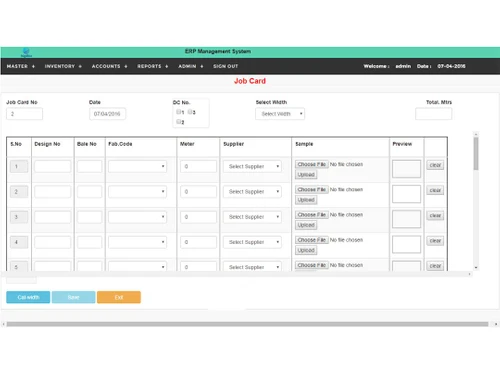The image size is (500, 375).
Task: Click the orange Exit button
Action: point(119,297)
